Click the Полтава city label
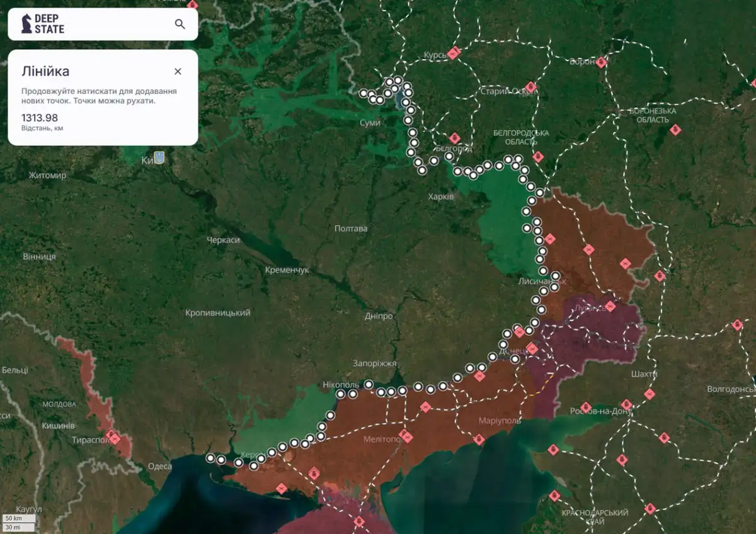The height and width of the screenshot is (534, 756). 351,229
